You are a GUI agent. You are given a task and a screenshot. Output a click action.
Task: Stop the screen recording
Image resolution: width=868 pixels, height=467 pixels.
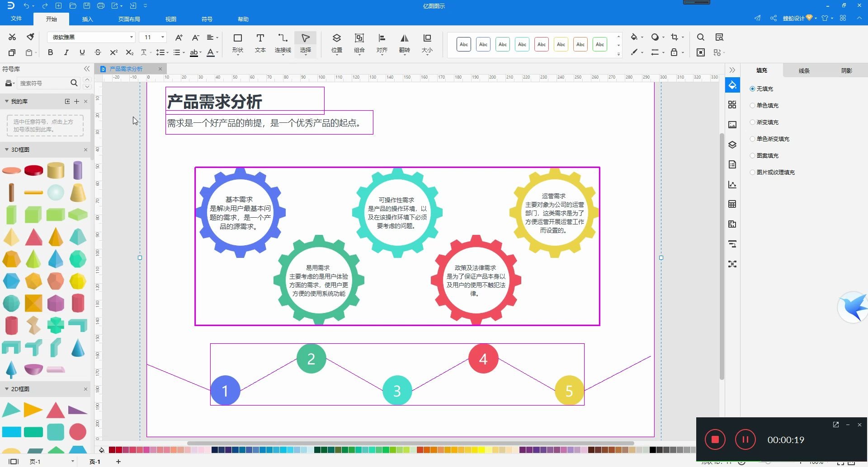715,439
